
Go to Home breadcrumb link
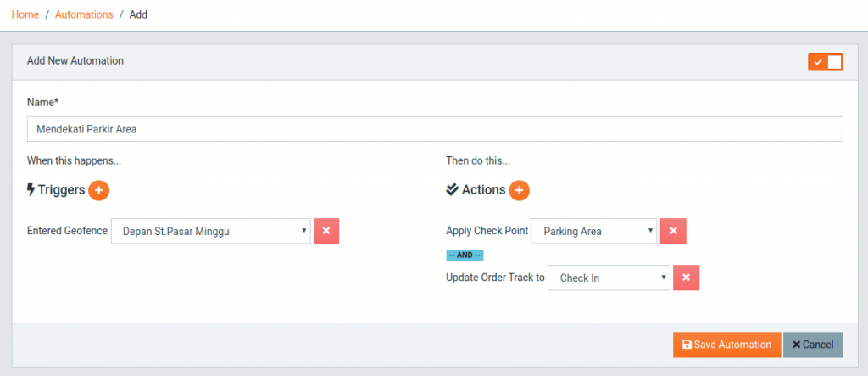[x=25, y=14]
